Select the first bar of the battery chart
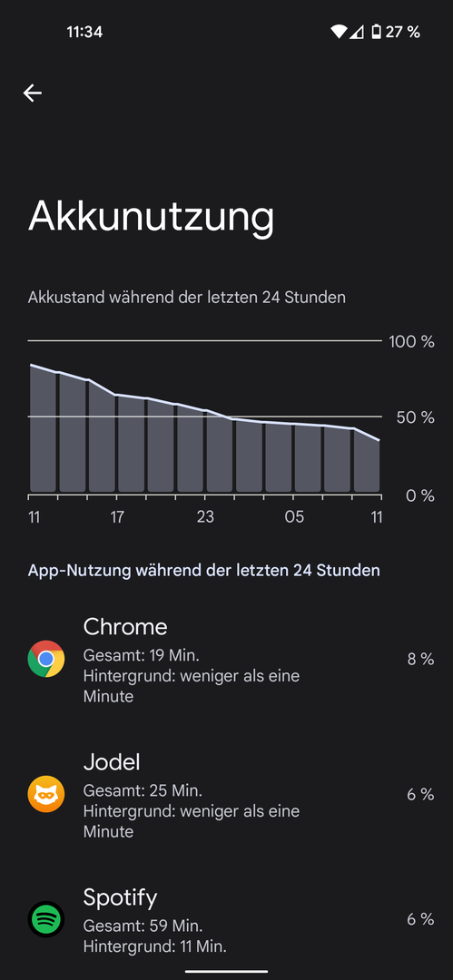The width and height of the screenshot is (453, 980). click(43, 427)
